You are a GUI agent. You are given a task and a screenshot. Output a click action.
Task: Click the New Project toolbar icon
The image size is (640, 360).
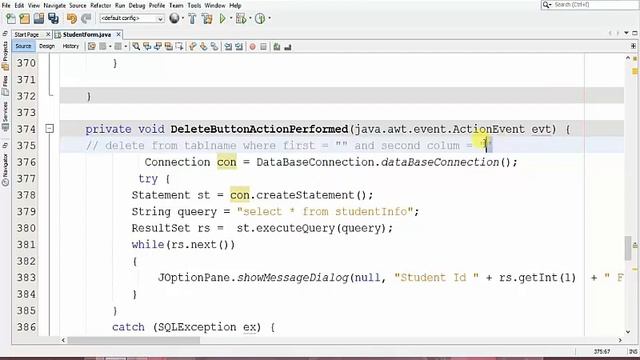pos(24,18)
